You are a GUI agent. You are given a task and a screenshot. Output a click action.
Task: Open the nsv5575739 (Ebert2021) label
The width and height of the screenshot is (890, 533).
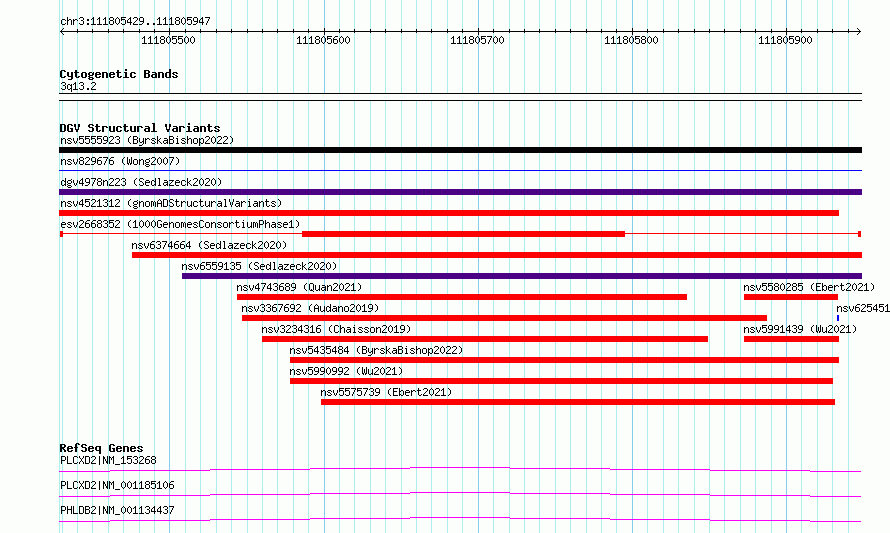(386, 392)
